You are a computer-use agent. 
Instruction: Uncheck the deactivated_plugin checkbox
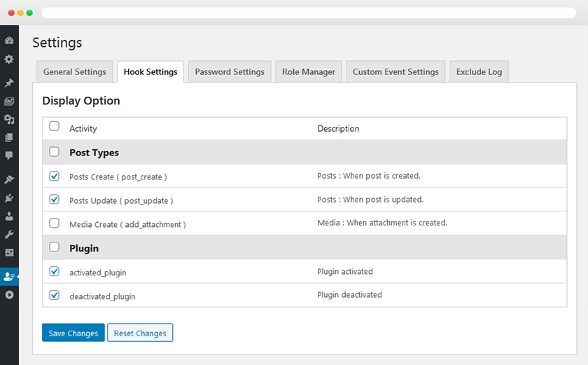point(55,295)
